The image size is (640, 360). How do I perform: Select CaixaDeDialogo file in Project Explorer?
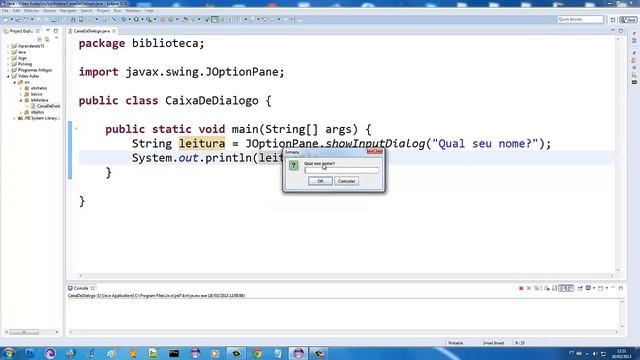coord(45,106)
